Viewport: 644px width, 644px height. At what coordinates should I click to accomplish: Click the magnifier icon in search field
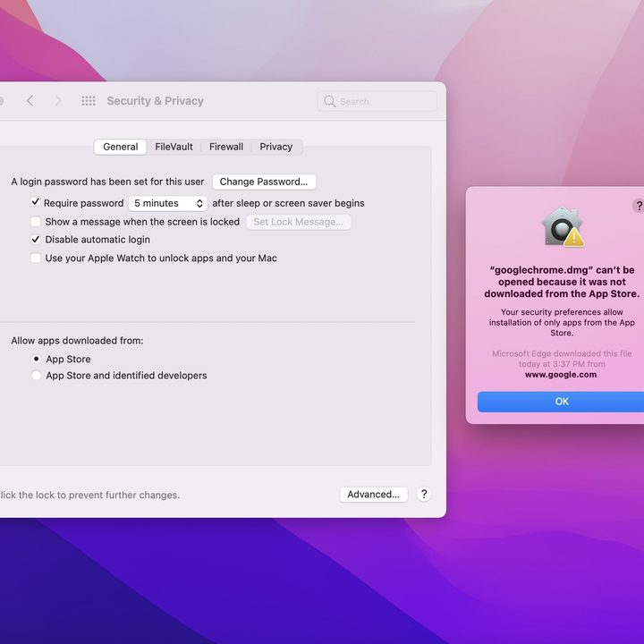(x=329, y=101)
